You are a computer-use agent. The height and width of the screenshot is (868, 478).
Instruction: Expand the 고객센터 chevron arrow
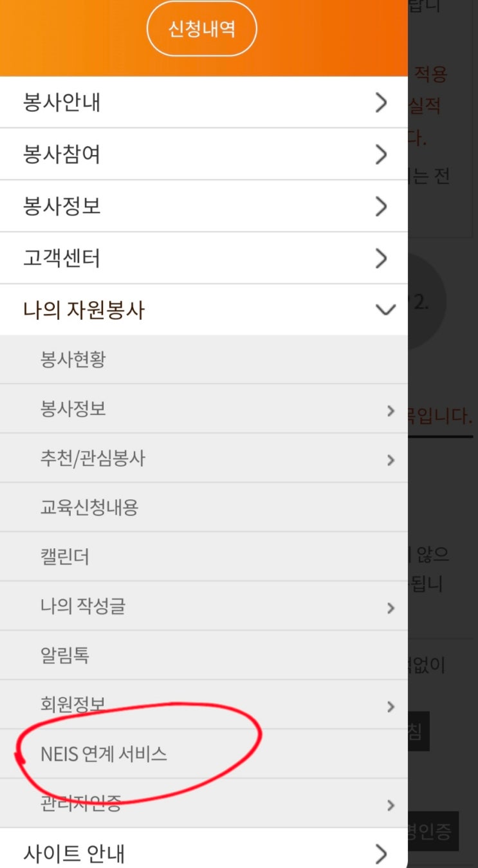pos(381,259)
